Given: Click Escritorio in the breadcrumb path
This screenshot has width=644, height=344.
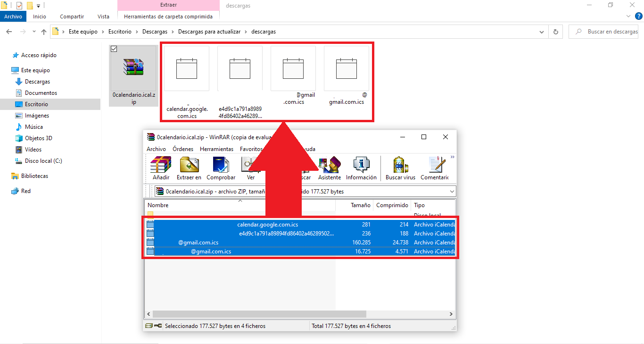Looking at the screenshot, I should click(120, 32).
